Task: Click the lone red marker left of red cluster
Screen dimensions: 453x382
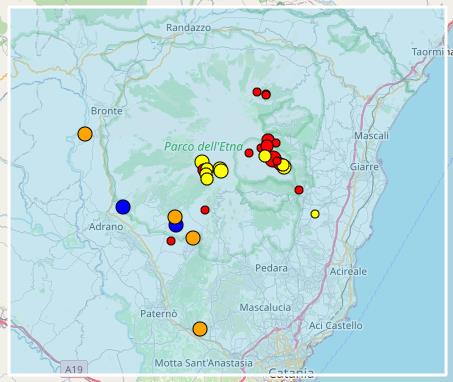Action: (x=249, y=153)
